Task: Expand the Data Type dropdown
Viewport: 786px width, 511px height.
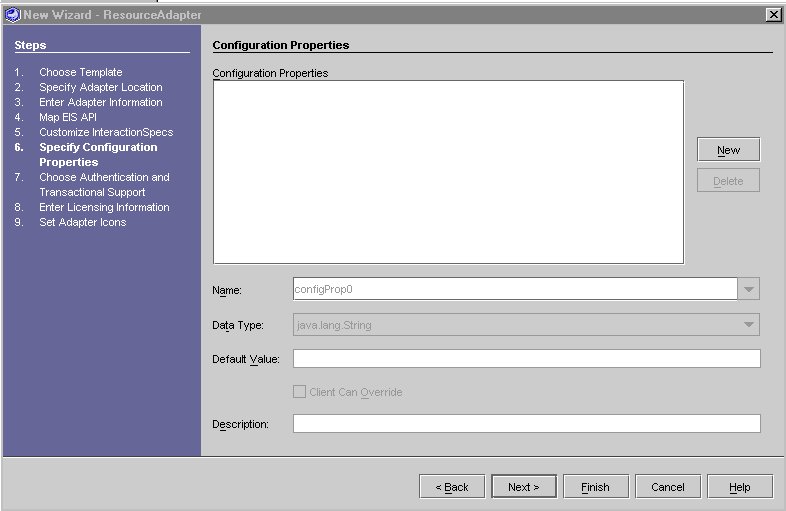Action: (749, 325)
